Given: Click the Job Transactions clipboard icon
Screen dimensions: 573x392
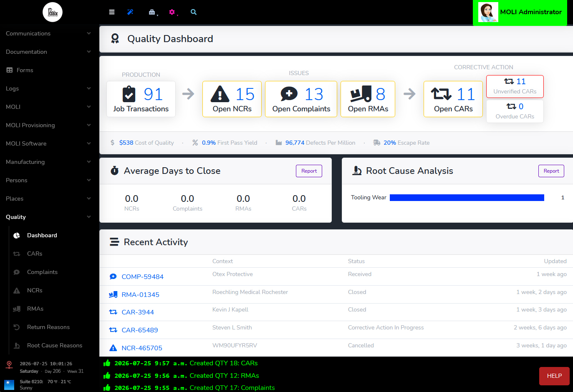Looking at the screenshot, I should (129, 94).
